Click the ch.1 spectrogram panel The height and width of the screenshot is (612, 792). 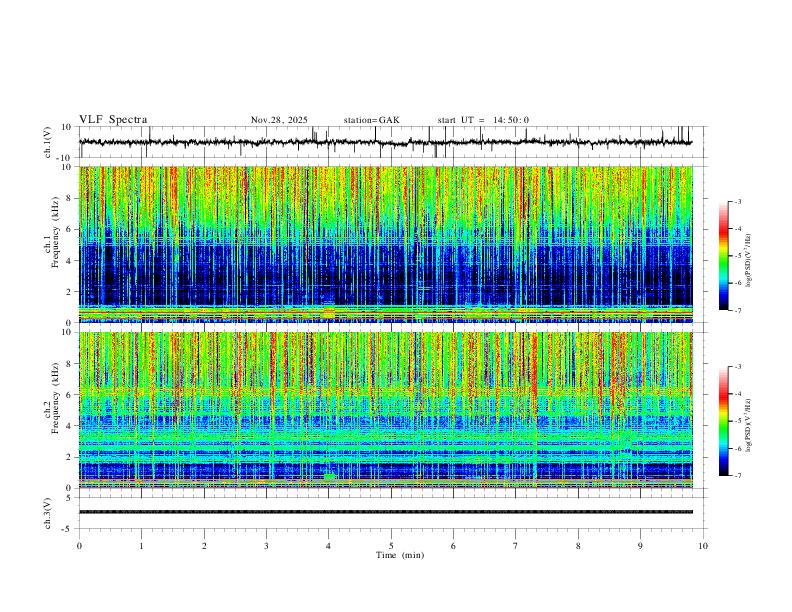click(x=386, y=244)
